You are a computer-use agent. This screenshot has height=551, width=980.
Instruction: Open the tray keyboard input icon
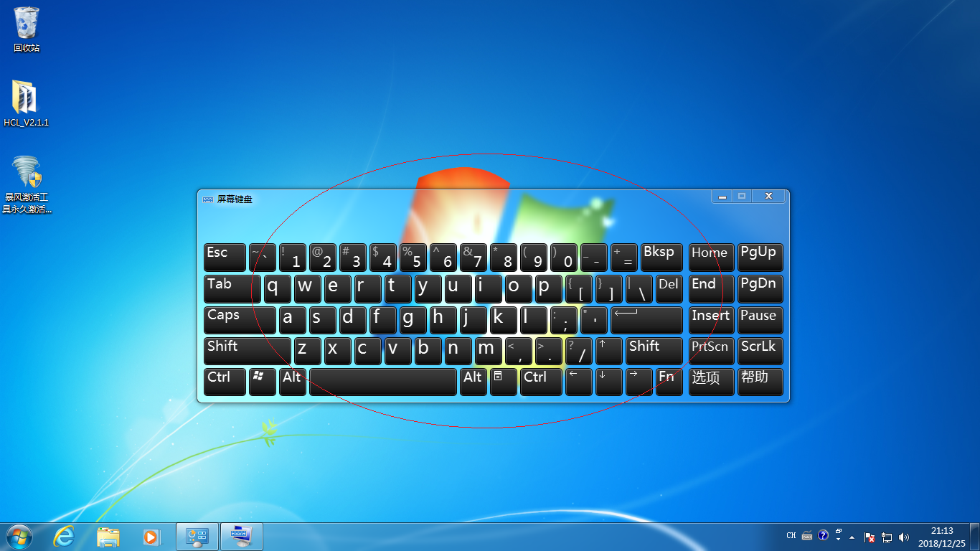click(x=807, y=536)
